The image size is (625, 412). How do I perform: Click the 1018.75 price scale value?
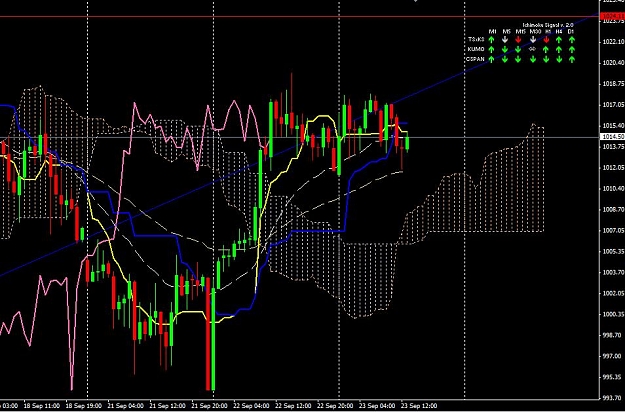click(x=614, y=84)
